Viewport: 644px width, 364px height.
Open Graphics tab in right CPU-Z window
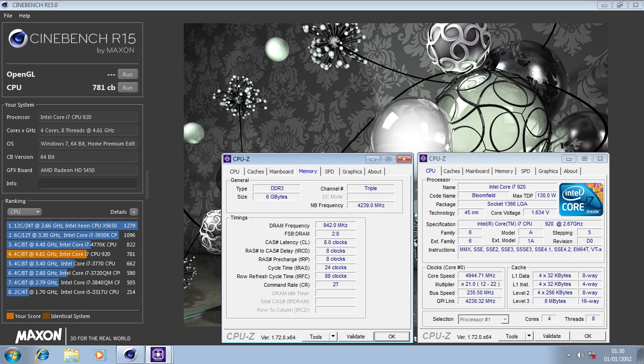pyautogui.click(x=548, y=171)
